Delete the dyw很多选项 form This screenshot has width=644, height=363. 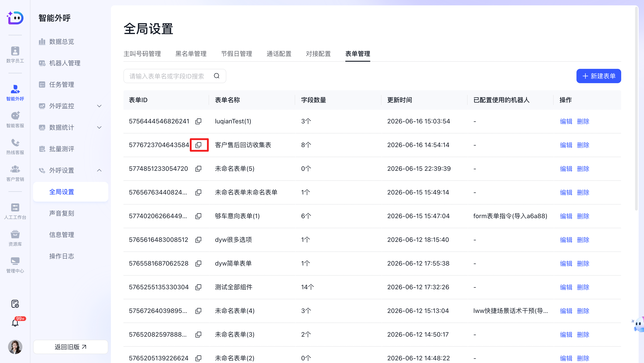coord(583,240)
